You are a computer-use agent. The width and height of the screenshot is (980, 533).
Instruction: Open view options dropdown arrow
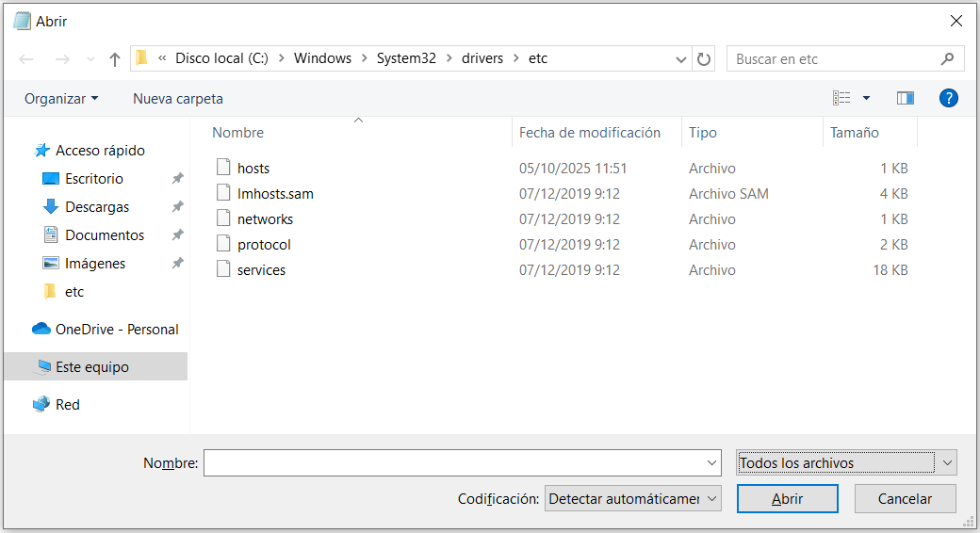coord(866,98)
